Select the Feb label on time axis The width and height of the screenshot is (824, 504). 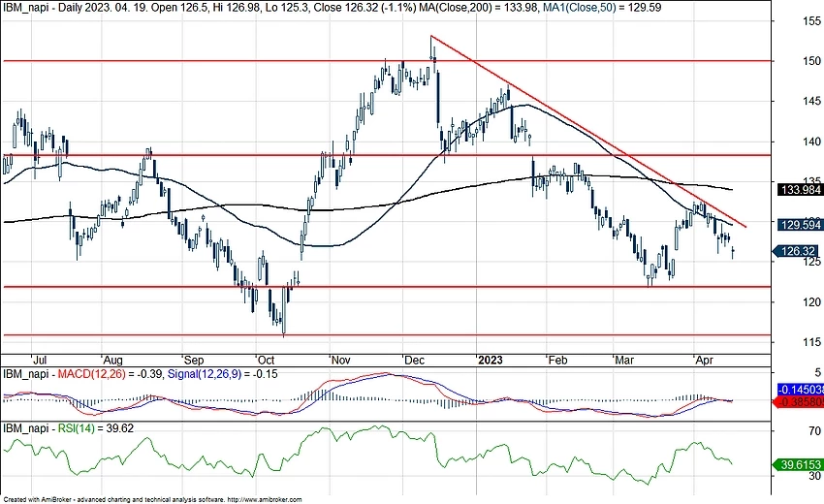tap(557, 360)
